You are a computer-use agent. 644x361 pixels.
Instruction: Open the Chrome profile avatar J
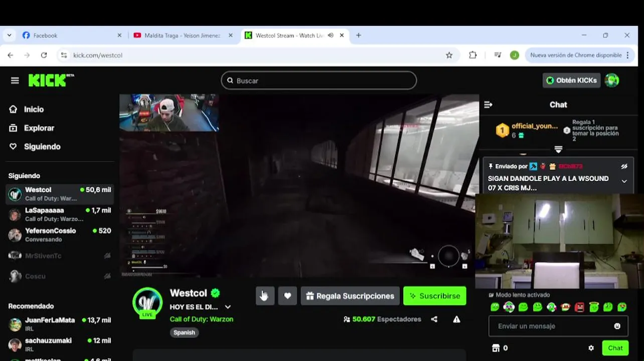click(514, 55)
